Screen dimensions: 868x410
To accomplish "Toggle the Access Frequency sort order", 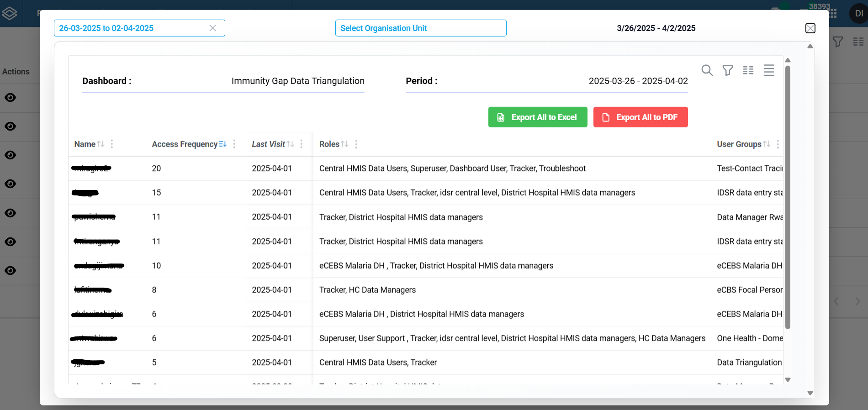I will click(223, 144).
